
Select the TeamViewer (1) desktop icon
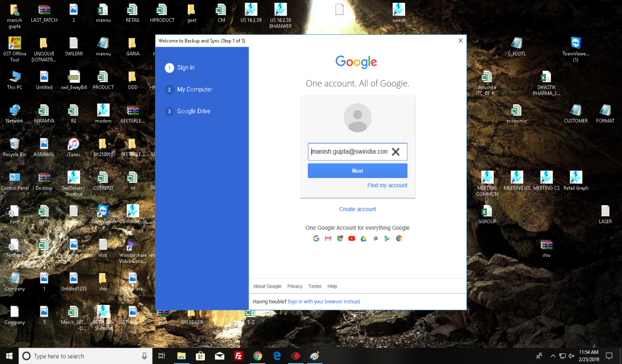(x=576, y=49)
